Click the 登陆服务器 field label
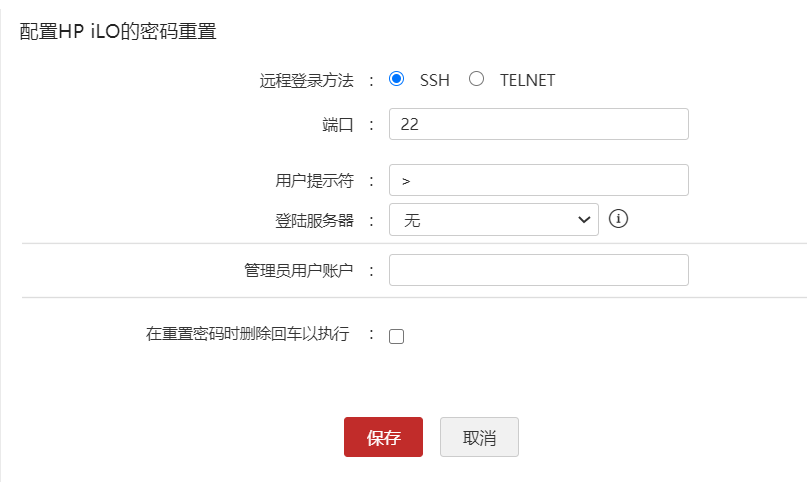 [x=314, y=220]
